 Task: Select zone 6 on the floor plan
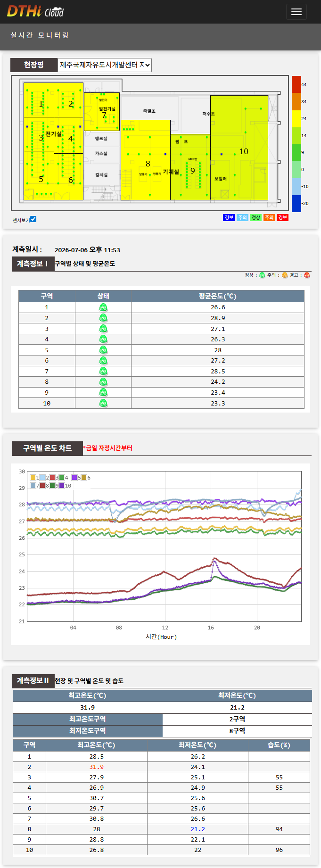(x=68, y=177)
